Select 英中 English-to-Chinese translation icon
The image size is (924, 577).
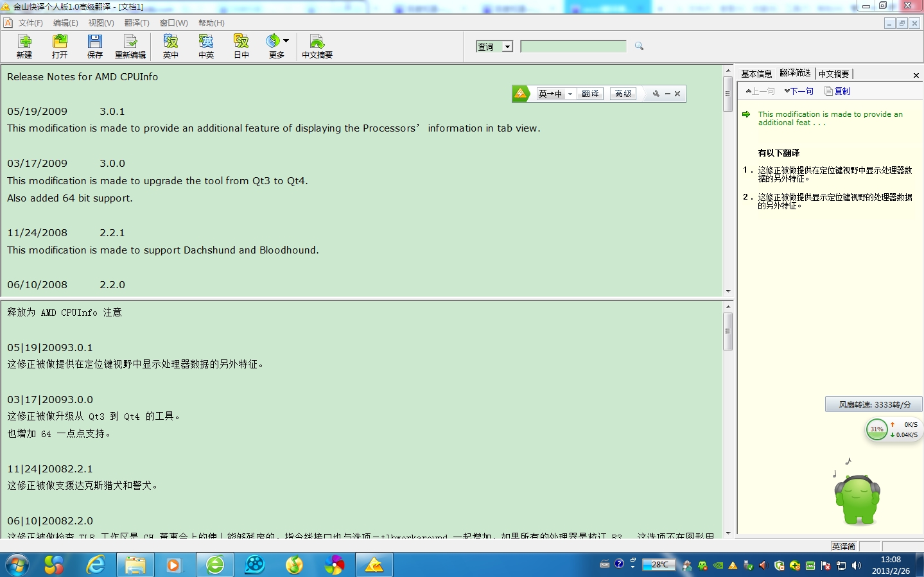[x=171, y=46]
